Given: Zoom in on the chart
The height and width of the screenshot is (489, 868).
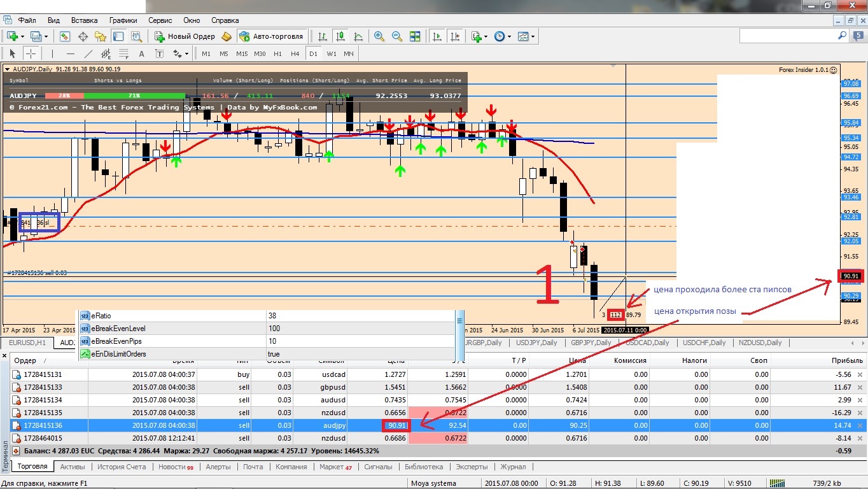Looking at the screenshot, I should pos(379,36).
